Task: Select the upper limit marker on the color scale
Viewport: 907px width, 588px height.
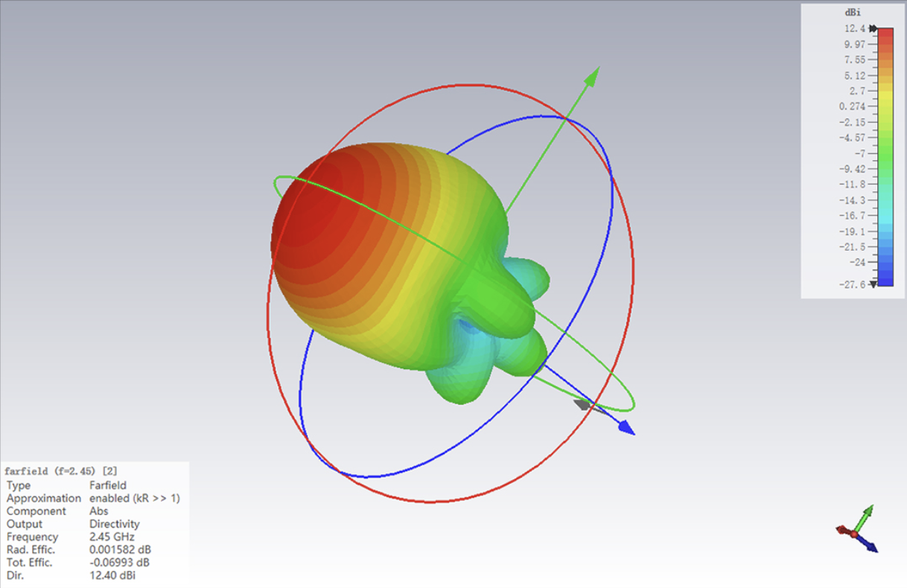Action: point(873,28)
